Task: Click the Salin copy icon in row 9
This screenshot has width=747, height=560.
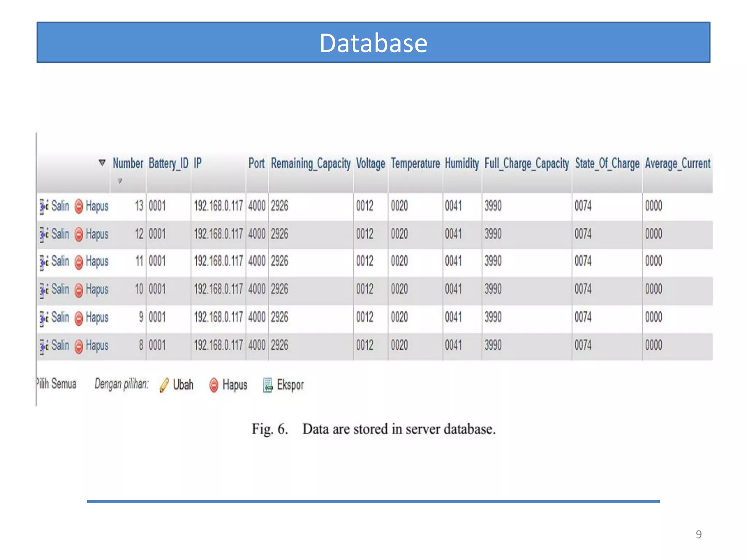Action: 44,318
